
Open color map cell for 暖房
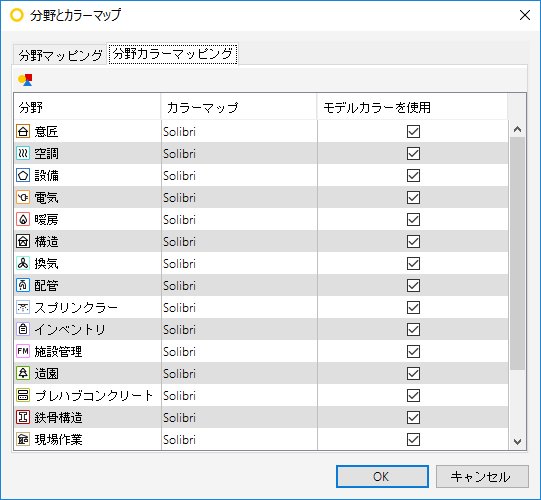pyautogui.click(x=239, y=219)
